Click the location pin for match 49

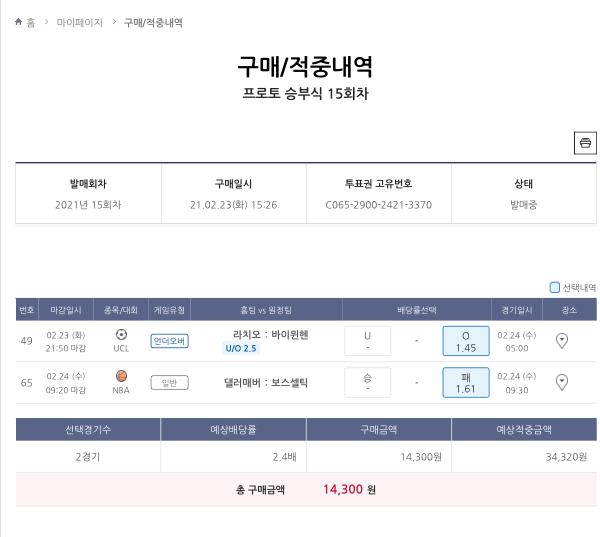562,341
